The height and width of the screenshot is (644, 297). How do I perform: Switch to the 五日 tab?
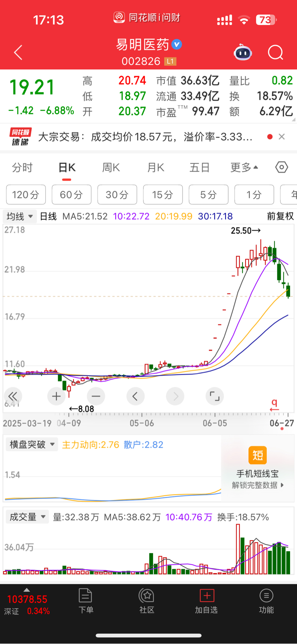200,168
